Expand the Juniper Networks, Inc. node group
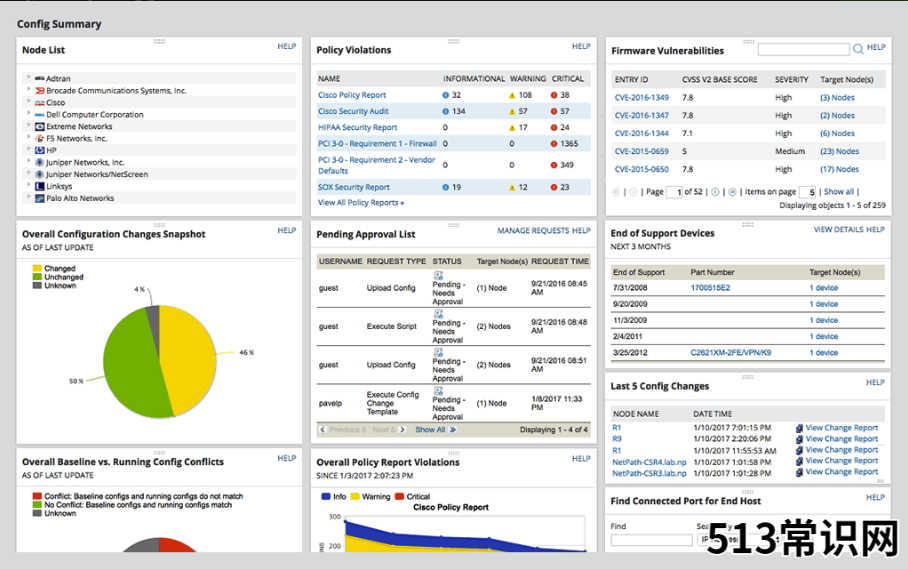 (x=28, y=161)
